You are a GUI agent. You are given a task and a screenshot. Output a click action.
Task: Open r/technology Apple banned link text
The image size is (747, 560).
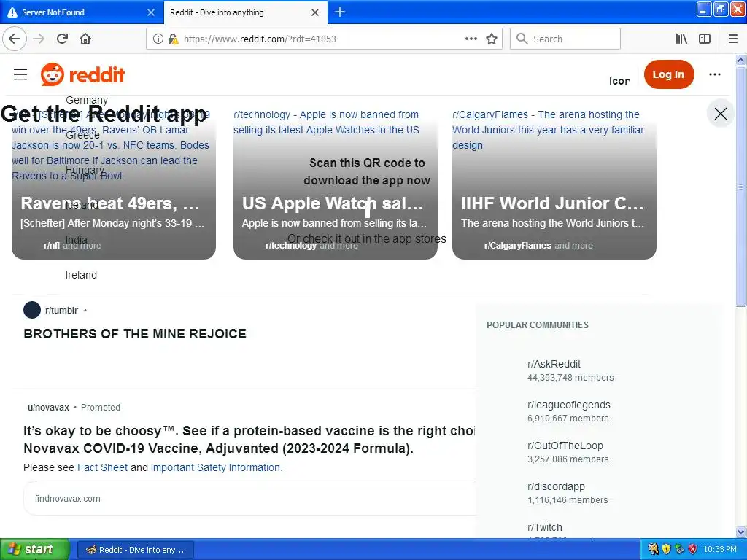(x=326, y=122)
